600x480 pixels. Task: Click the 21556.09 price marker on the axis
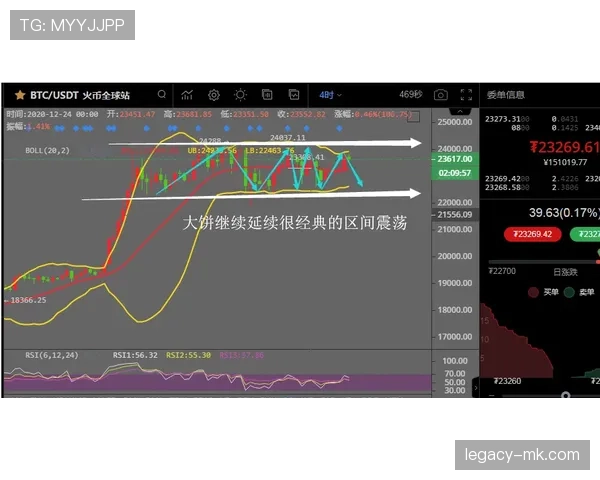coord(455,215)
